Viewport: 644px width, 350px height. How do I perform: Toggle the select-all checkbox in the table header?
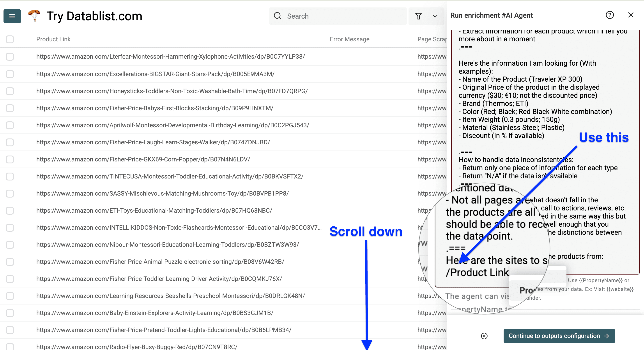(10, 39)
